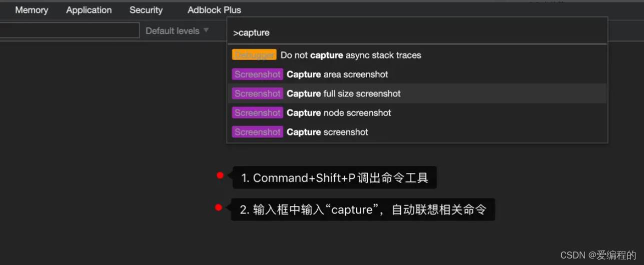Click the Command+Shift+P step one label
The height and width of the screenshot is (265, 644).
pyautogui.click(x=334, y=178)
